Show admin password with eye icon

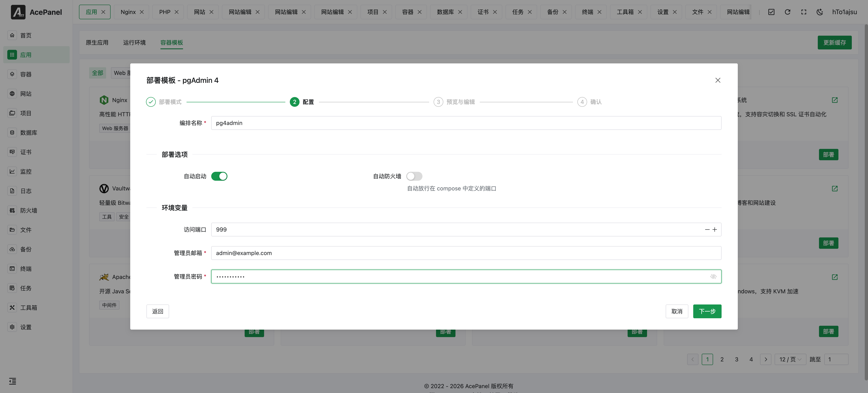click(x=713, y=276)
